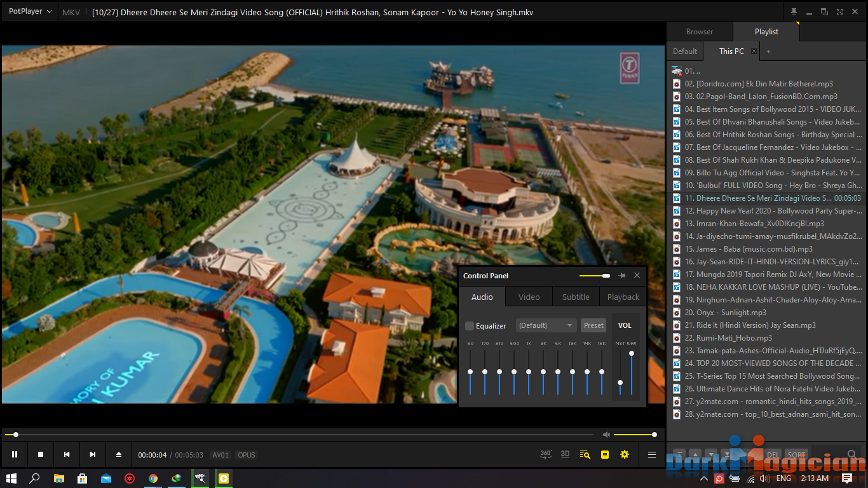Screen dimensions: 868x488
Task: Open the Windows Start menu
Action: click(11, 478)
